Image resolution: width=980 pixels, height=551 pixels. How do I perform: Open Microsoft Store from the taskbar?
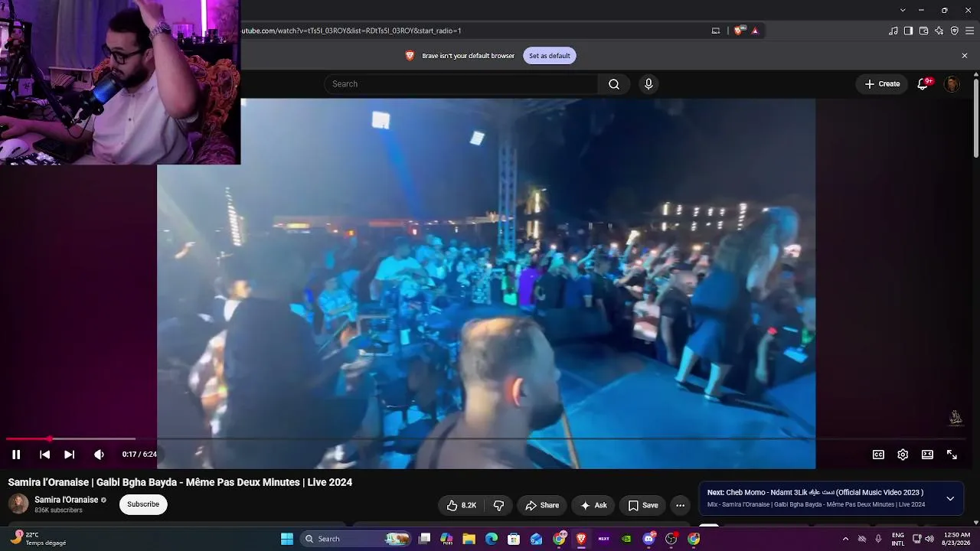pyautogui.click(x=514, y=539)
